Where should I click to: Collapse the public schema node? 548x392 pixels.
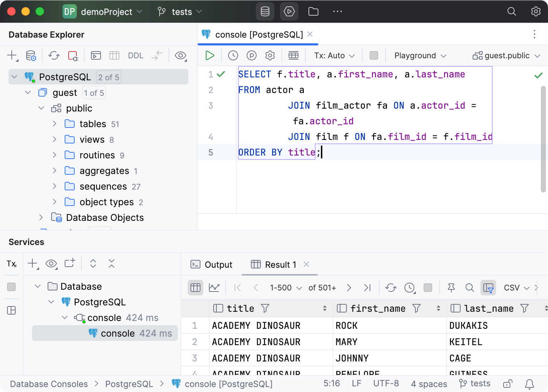pos(41,108)
